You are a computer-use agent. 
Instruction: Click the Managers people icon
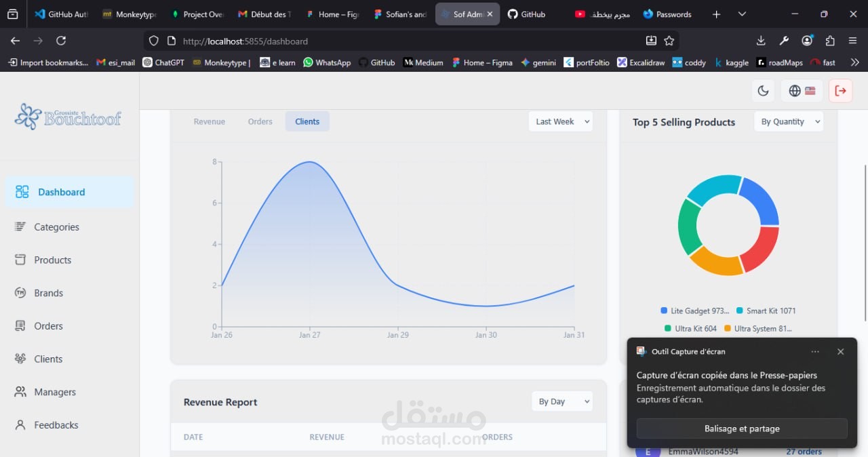(20, 392)
